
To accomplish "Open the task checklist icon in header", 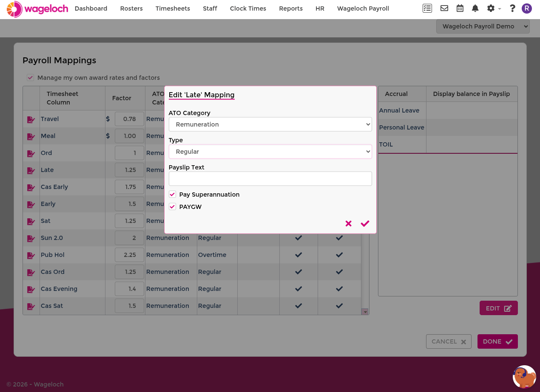I will 427,8.
